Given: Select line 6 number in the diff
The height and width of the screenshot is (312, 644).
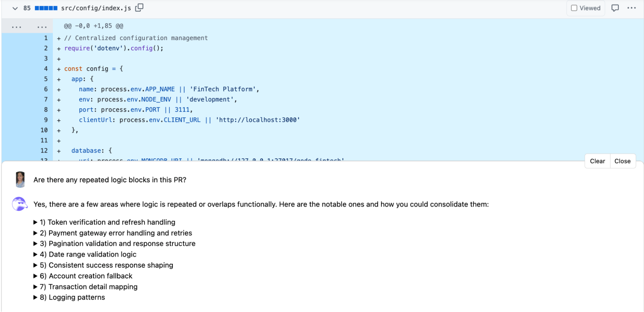Looking at the screenshot, I should tap(46, 89).
